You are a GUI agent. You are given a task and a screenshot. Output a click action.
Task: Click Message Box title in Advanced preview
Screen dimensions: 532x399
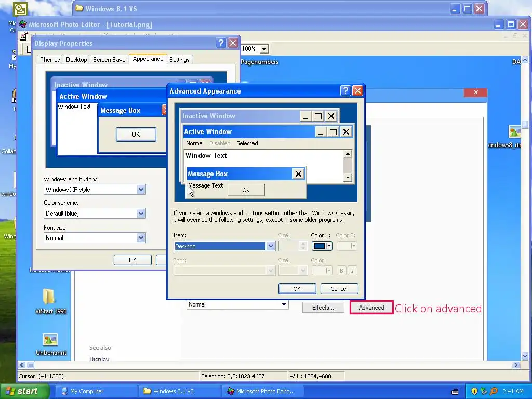(207, 174)
